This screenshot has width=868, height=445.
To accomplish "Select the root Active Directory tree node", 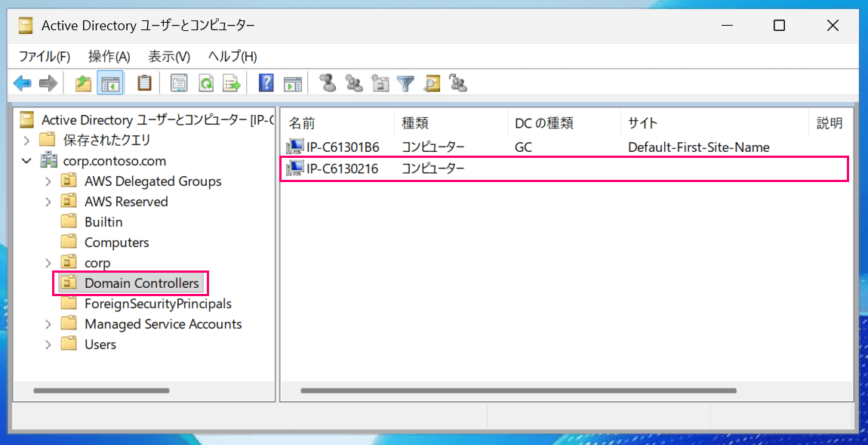I will [x=158, y=119].
